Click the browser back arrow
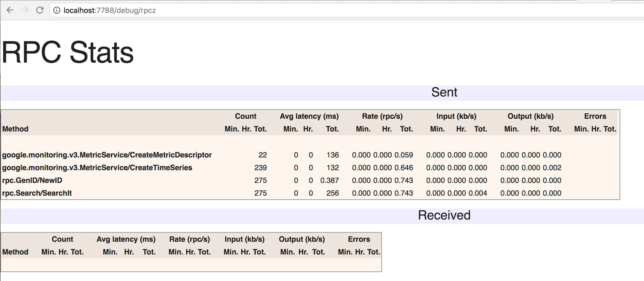The height and width of the screenshot is (281, 644). click(x=10, y=10)
